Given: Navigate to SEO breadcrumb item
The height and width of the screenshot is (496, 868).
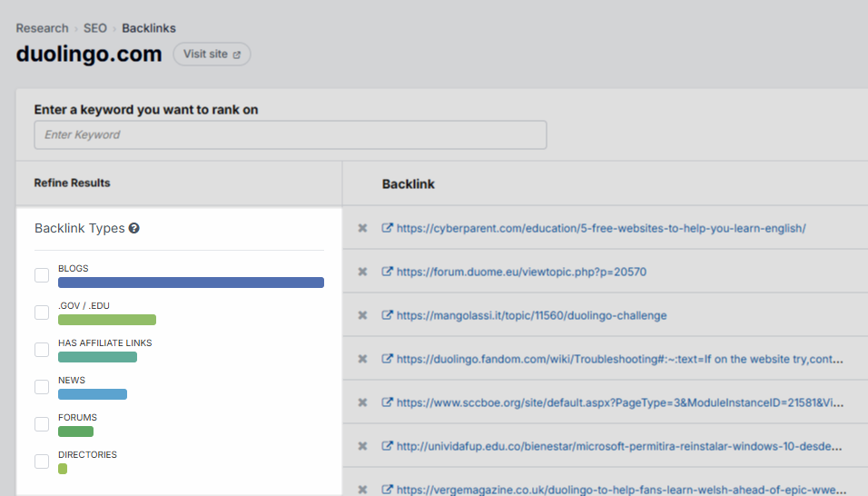Looking at the screenshot, I should coord(95,28).
